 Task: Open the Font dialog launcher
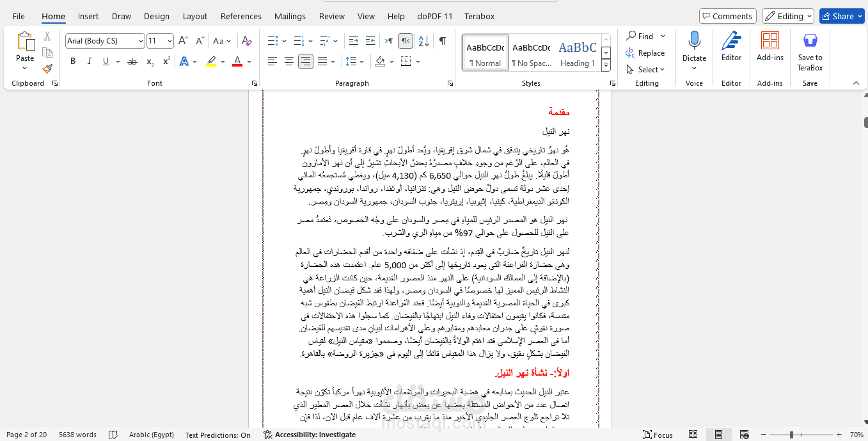[x=255, y=83]
